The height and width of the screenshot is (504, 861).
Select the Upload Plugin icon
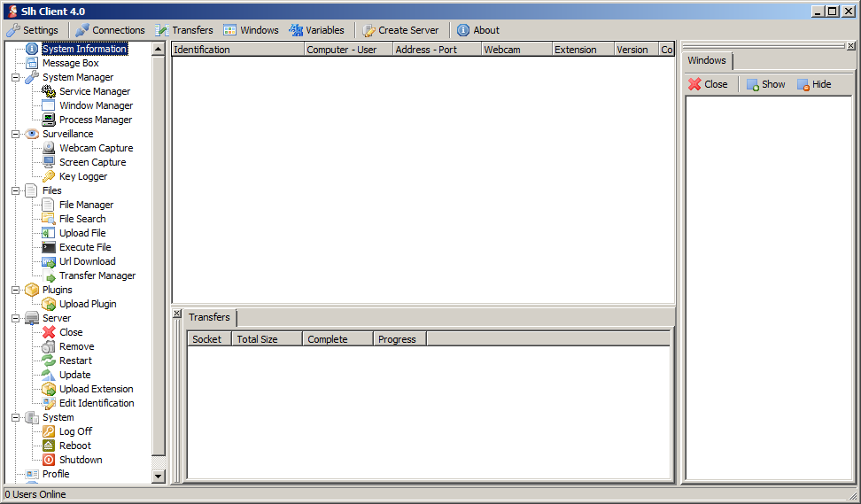pos(49,304)
